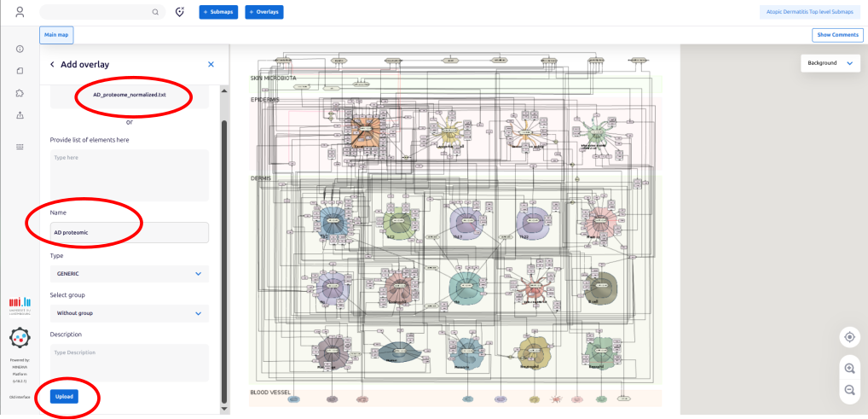Click the overlay Name input field
This screenshot has width=868, height=419.
[x=129, y=232]
